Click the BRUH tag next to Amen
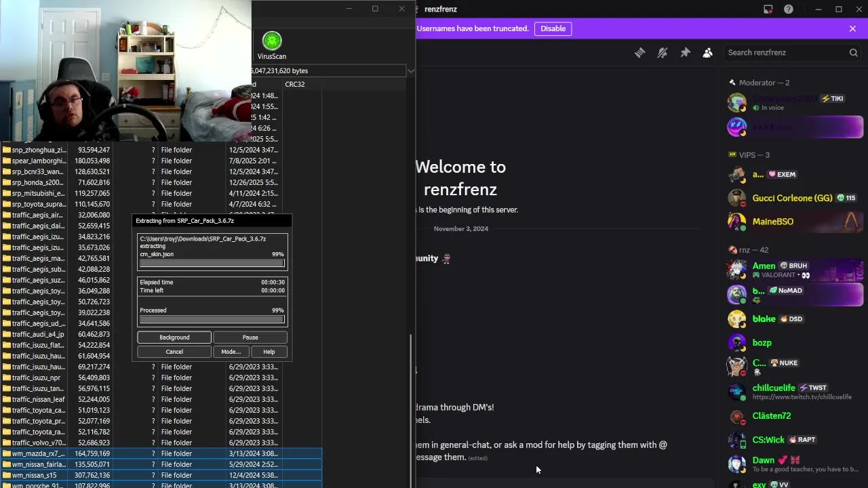The image size is (868, 488). [793, 266]
